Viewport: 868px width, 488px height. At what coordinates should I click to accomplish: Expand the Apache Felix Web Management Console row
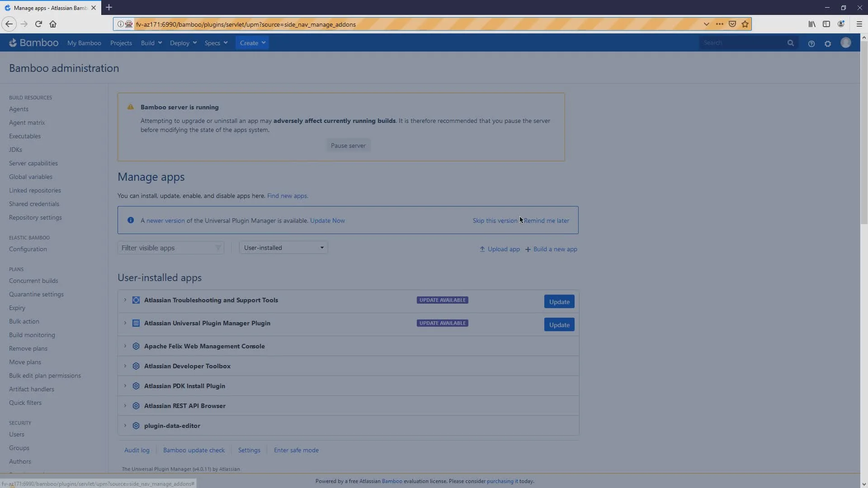pyautogui.click(x=125, y=346)
